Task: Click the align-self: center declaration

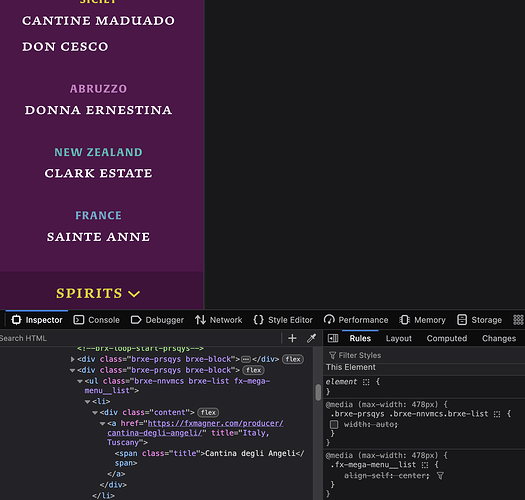Action: pos(387,476)
